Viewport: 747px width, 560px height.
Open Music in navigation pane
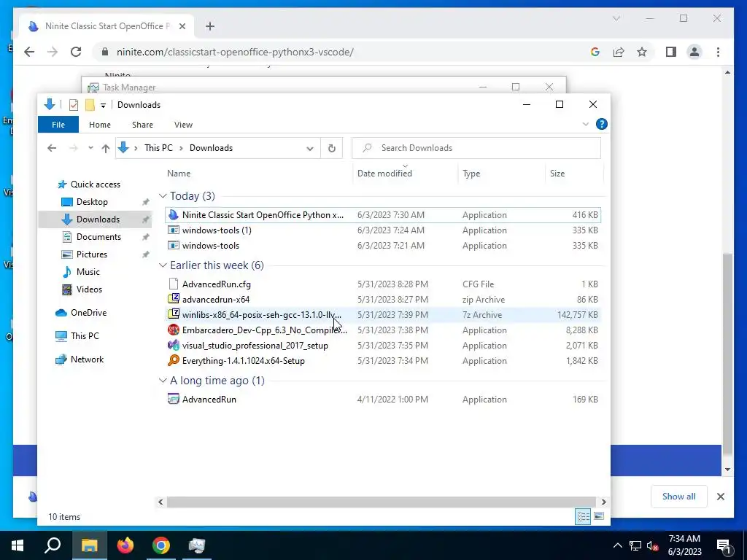[88, 272]
